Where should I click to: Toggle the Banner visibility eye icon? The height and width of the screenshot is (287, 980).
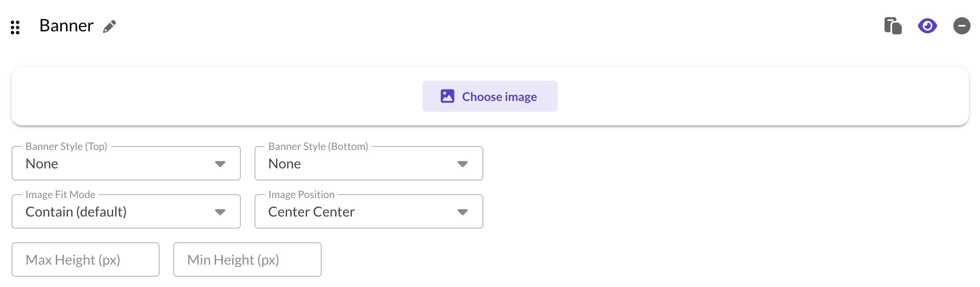pos(927,26)
